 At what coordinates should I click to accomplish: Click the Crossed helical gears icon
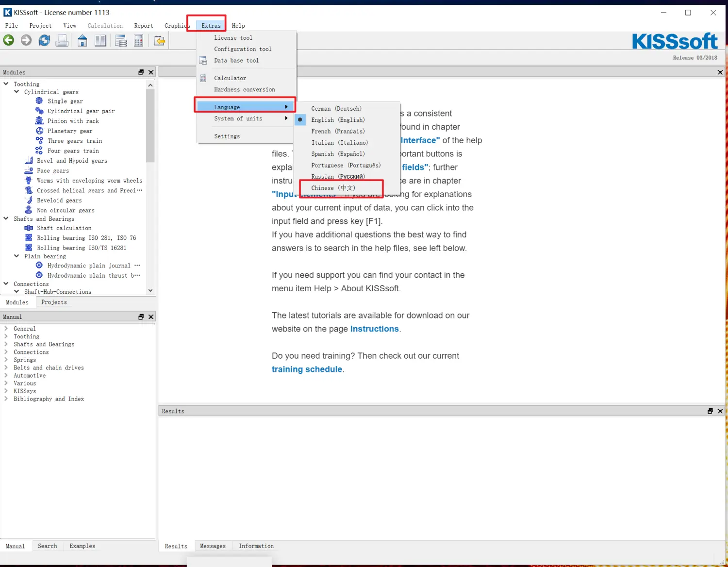coord(29,190)
